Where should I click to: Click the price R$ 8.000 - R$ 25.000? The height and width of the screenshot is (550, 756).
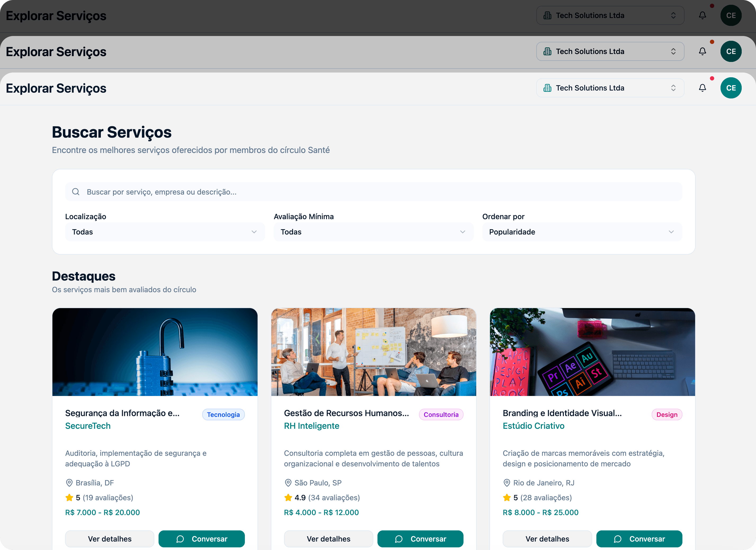[x=540, y=512]
